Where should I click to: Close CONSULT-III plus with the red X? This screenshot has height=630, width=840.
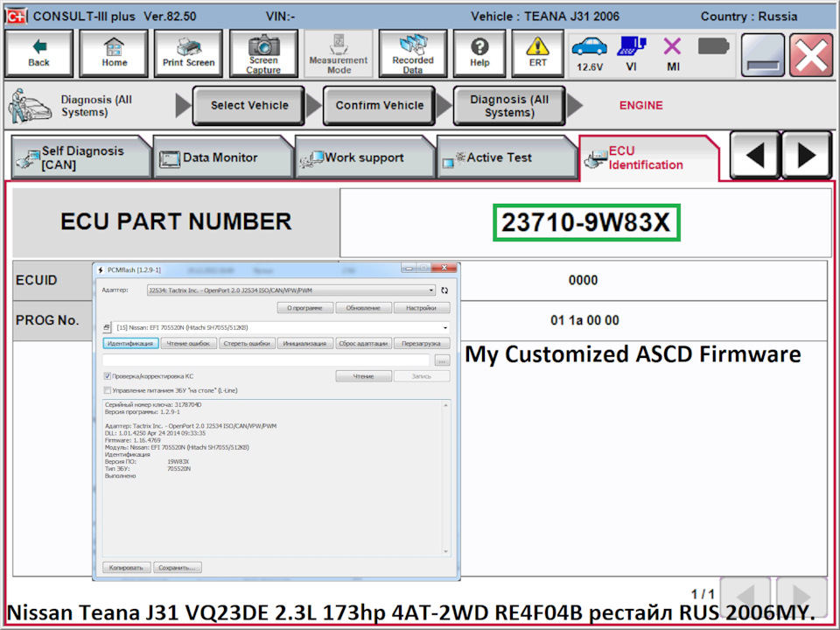click(x=810, y=54)
